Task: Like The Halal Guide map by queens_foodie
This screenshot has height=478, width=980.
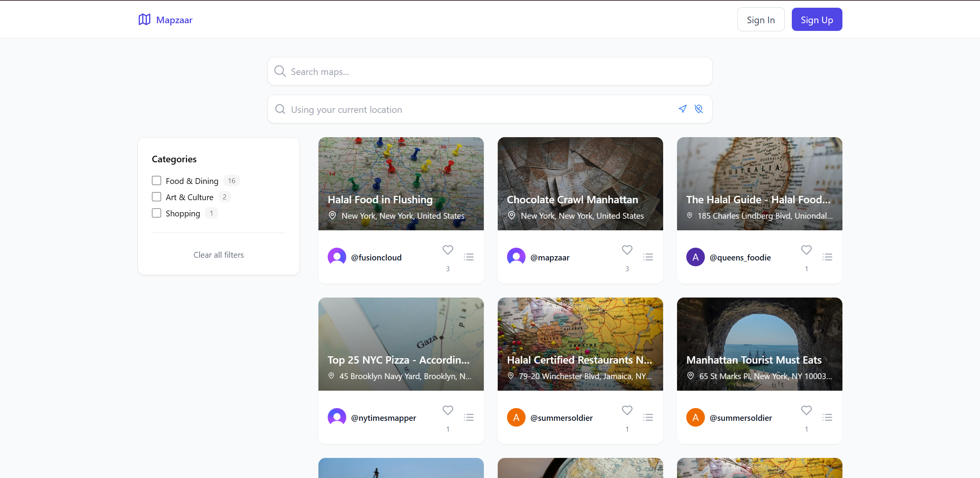Action: coord(806,250)
